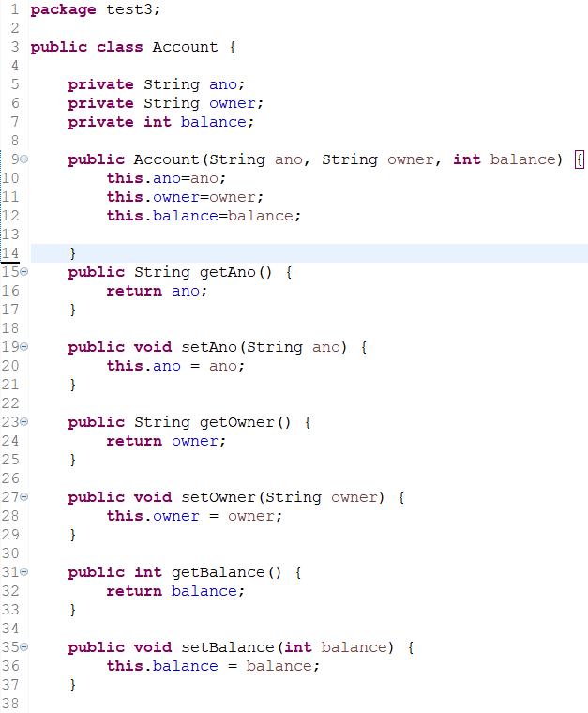Click 'String owner' parameter in constructor signature
The height and width of the screenshot is (713, 588).
click(378, 159)
